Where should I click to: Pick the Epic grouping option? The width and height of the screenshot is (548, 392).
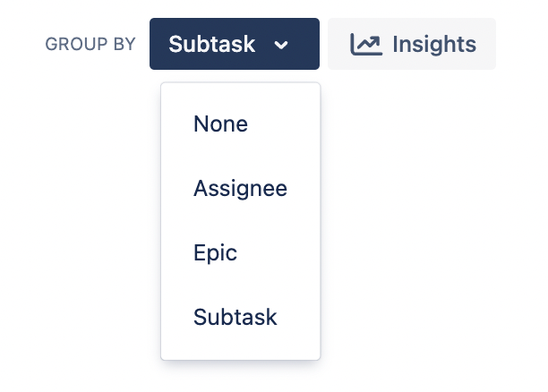click(241, 252)
